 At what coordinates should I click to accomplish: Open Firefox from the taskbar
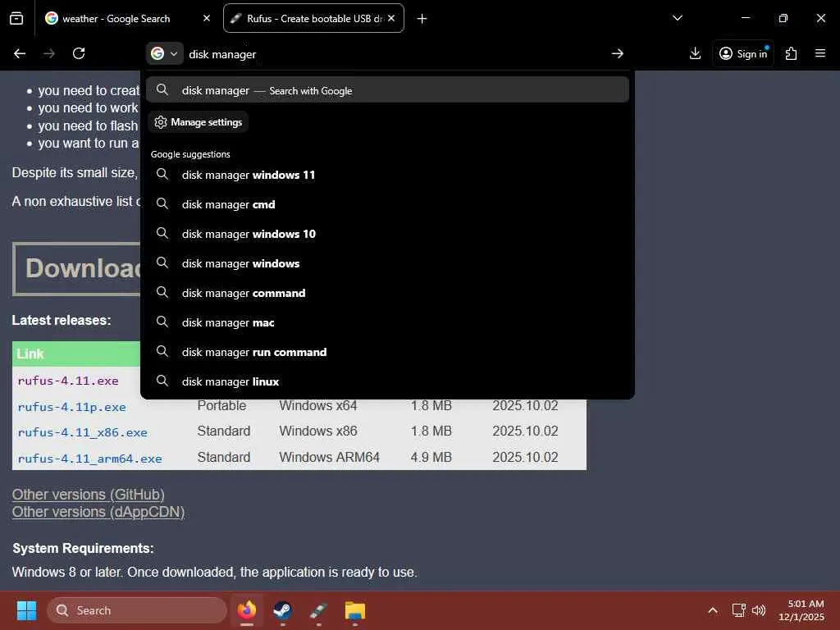pyautogui.click(x=247, y=610)
